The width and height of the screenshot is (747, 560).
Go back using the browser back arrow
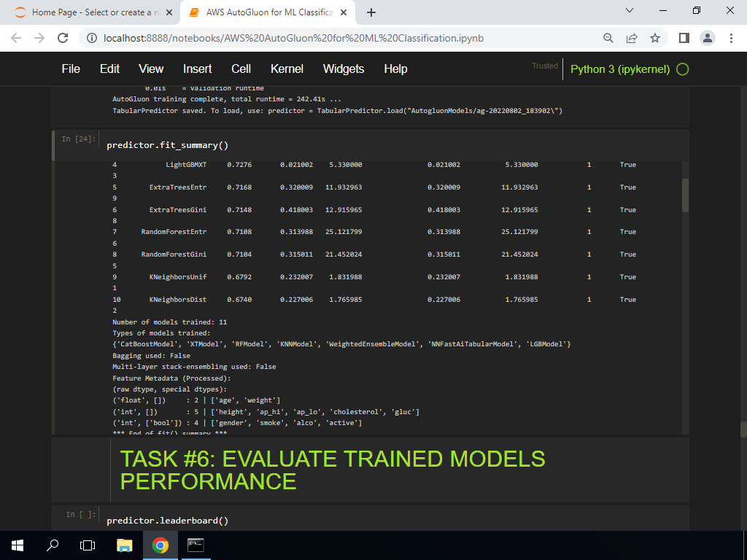pos(16,38)
